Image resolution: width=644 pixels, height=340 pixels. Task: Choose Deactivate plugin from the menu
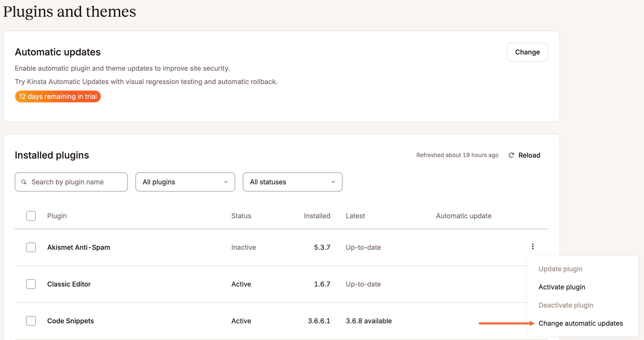566,305
